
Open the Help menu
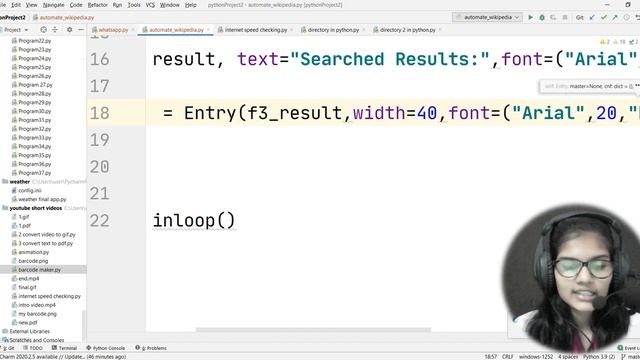coord(191,5)
